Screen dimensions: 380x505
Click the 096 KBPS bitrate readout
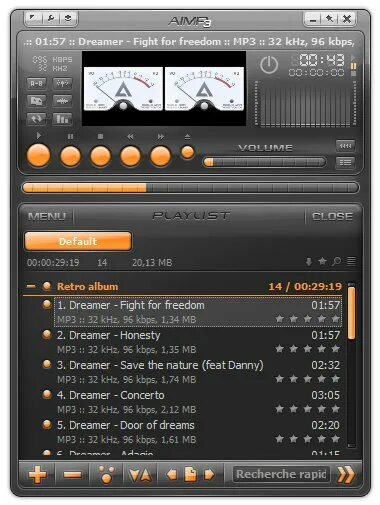point(52,60)
